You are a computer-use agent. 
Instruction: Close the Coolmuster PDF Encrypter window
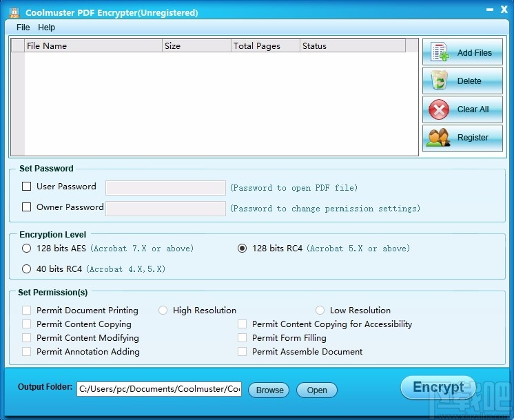pos(504,10)
